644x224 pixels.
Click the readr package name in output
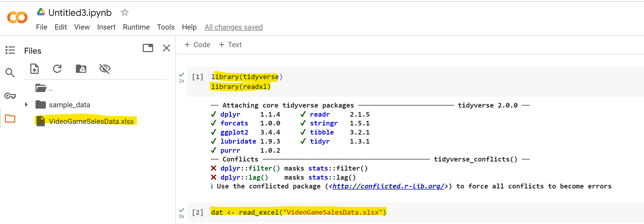[320, 114]
